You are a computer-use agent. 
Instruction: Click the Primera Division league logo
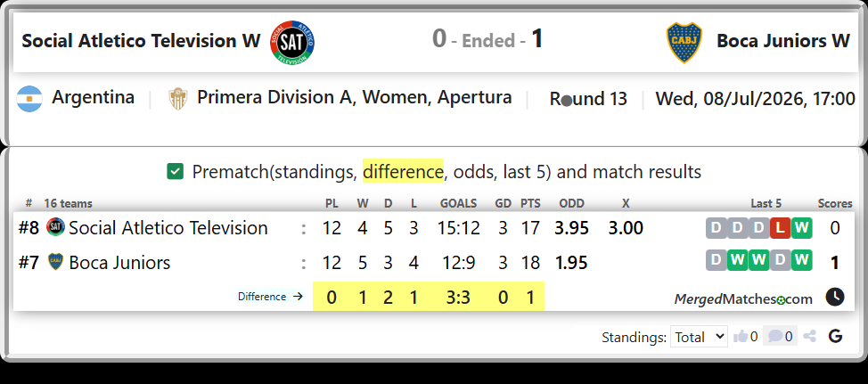click(x=177, y=99)
